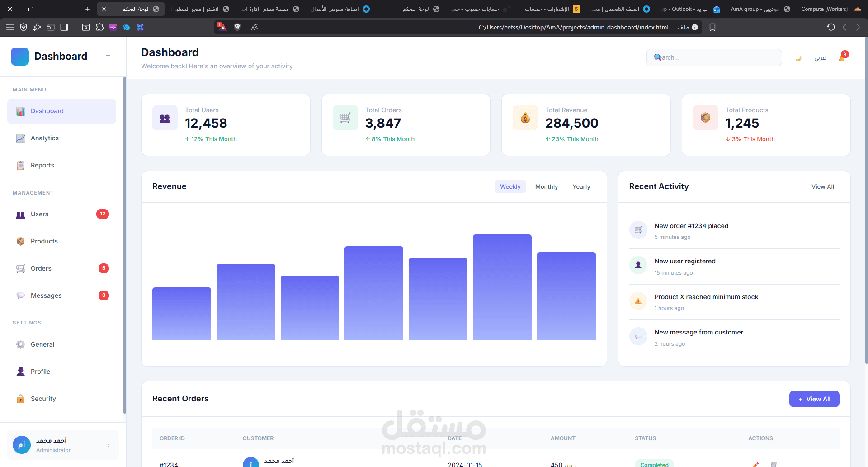Click the Reports clipboard icon
The height and width of the screenshot is (467, 868).
pyautogui.click(x=21, y=166)
